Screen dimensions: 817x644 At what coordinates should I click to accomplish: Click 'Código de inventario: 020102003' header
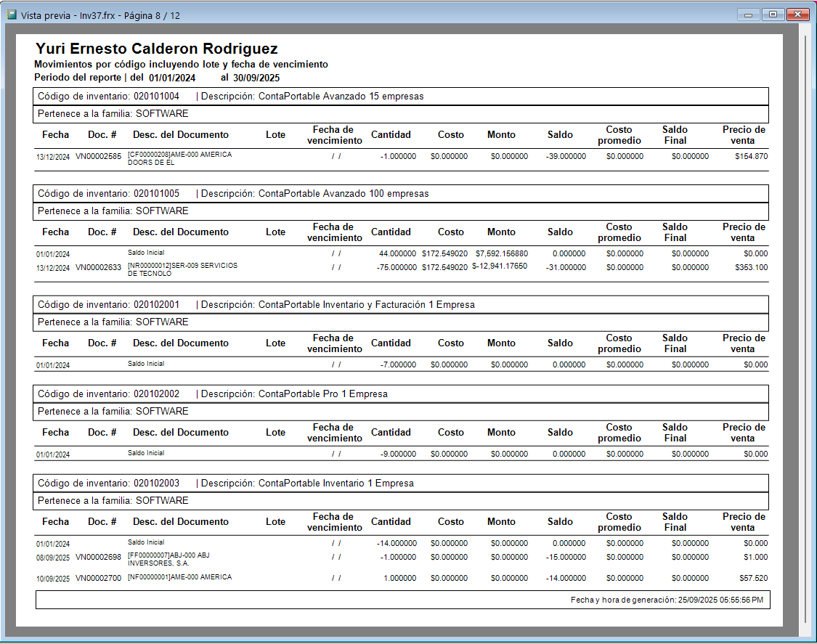click(108, 484)
